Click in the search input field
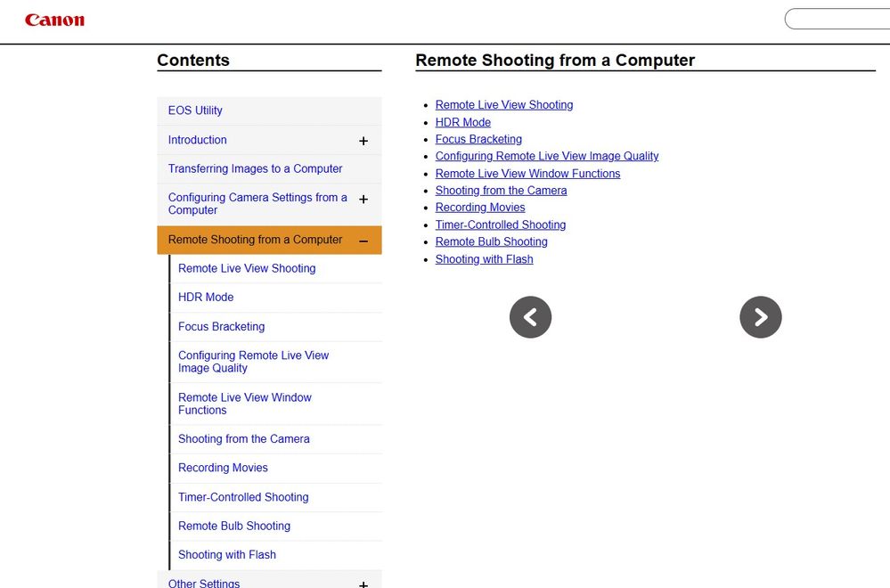The width and height of the screenshot is (890, 588). (x=837, y=19)
